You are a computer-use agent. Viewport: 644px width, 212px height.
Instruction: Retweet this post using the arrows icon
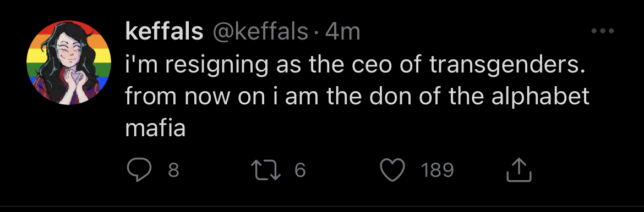[267, 170]
